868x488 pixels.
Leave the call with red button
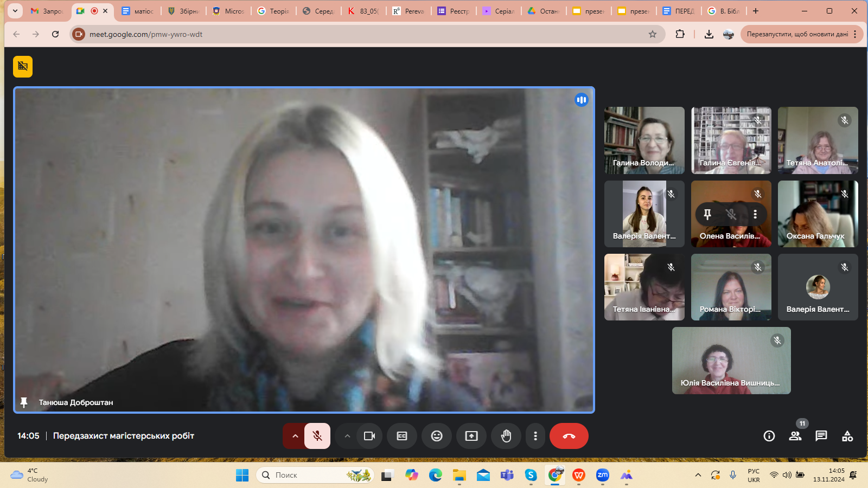click(x=569, y=436)
